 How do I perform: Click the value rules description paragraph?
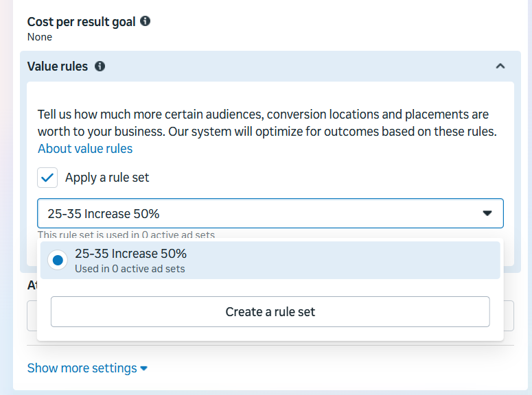pos(266,123)
